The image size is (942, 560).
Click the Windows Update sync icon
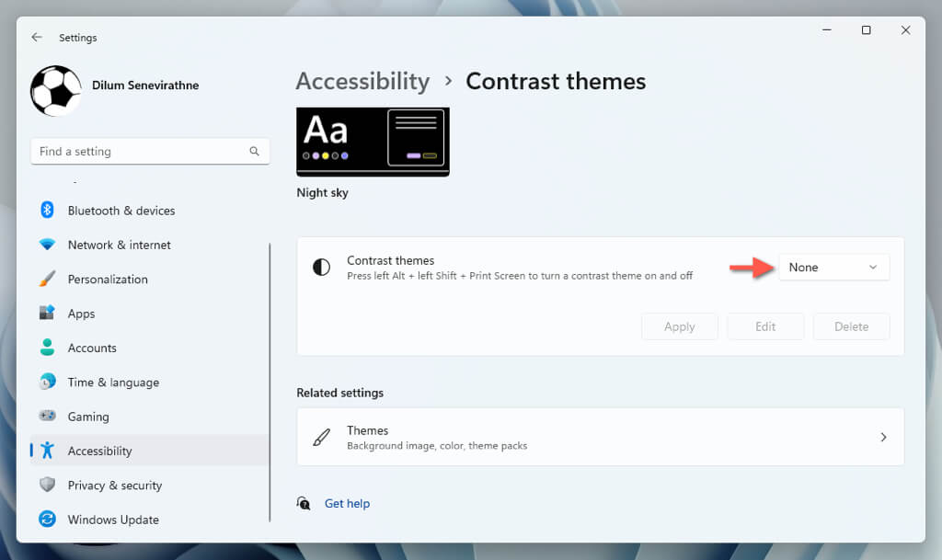(x=48, y=520)
